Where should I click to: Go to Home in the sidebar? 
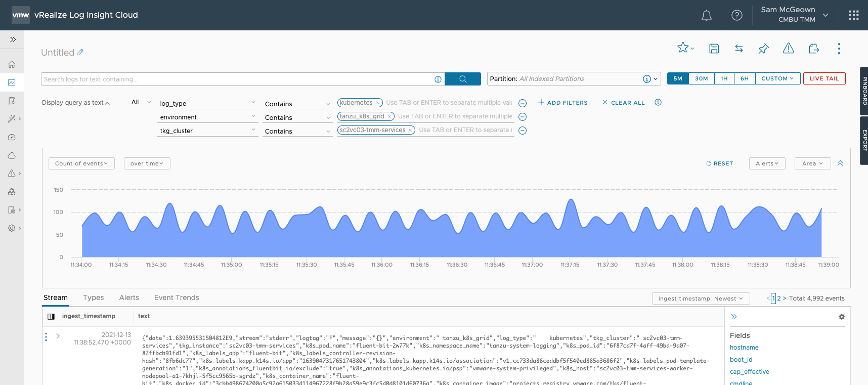[12, 64]
